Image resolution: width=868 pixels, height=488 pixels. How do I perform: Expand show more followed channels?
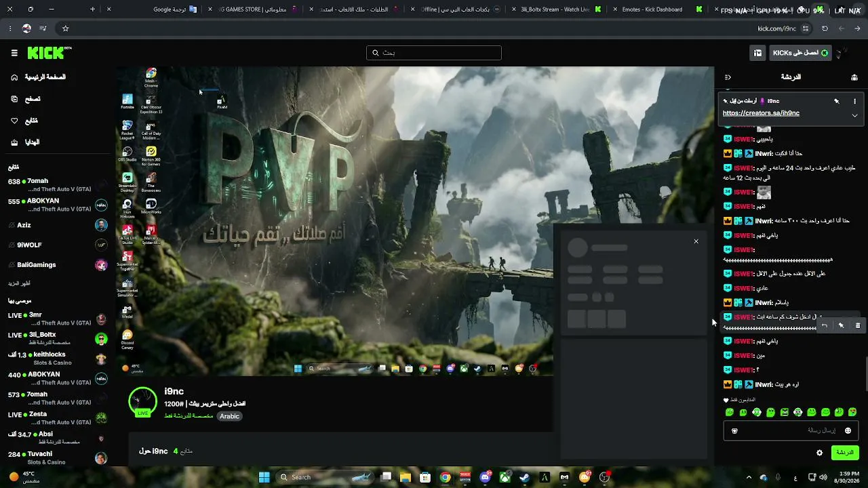pyautogui.click(x=19, y=283)
